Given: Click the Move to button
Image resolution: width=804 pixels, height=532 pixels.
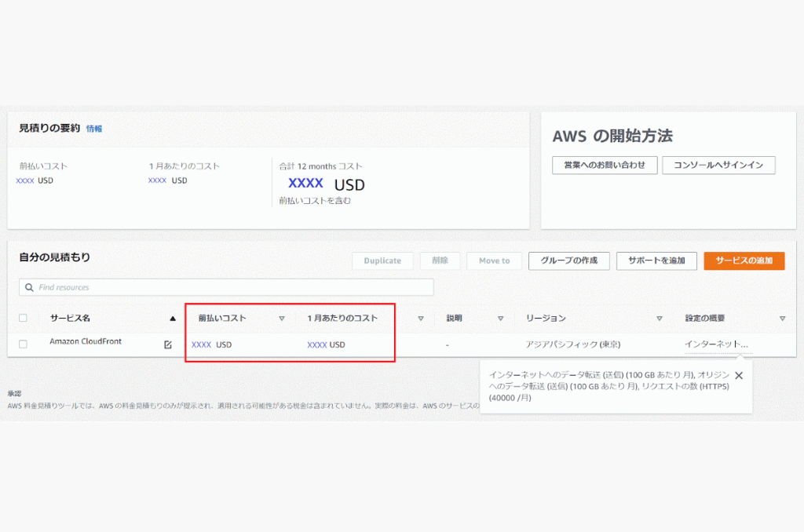Looking at the screenshot, I should (495, 261).
